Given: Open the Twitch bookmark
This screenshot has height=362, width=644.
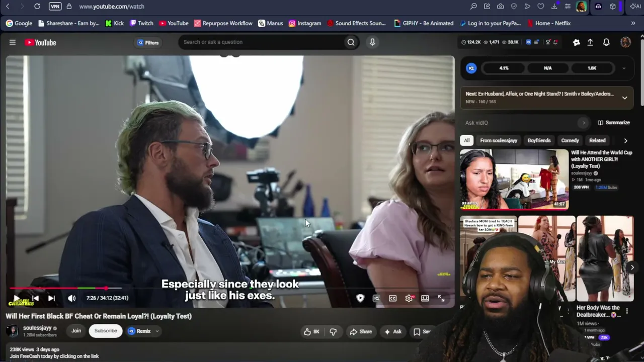Looking at the screenshot, I should pos(141,23).
